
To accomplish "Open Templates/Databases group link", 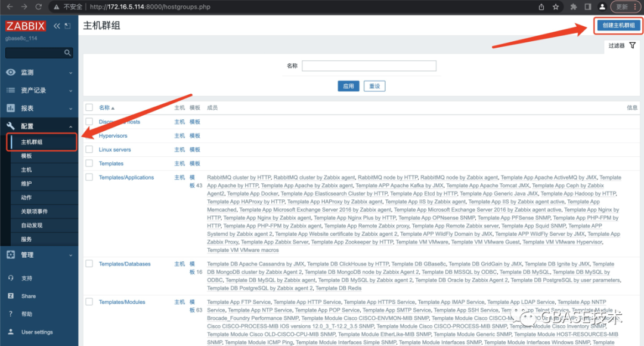I will pos(125,264).
